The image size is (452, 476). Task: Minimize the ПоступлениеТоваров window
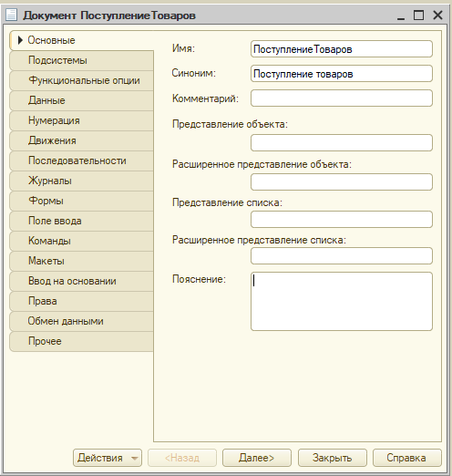[x=401, y=16]
